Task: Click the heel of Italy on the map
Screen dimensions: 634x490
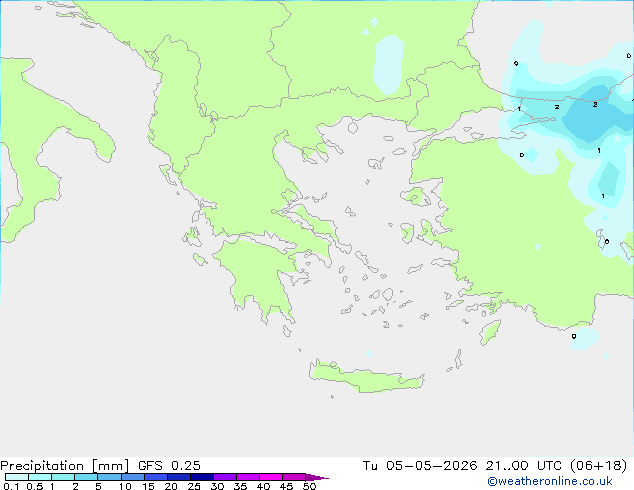Action: click(101, 144)
